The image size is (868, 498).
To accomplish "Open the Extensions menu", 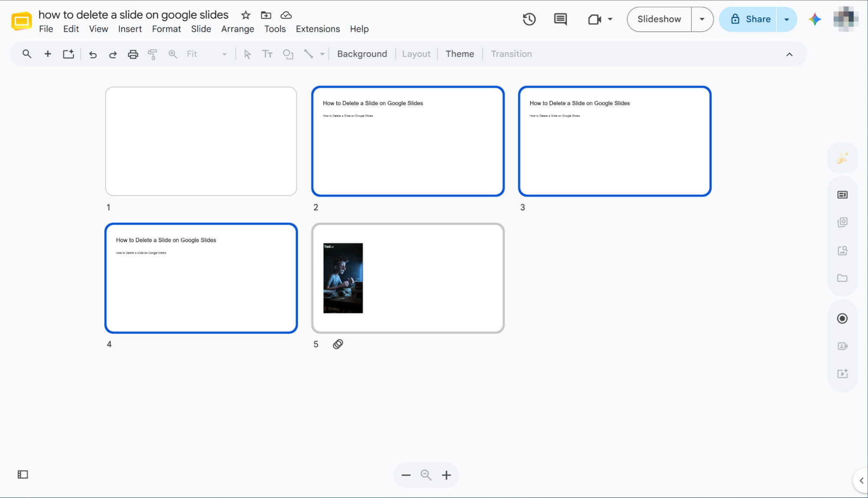I will click(318, 29).
